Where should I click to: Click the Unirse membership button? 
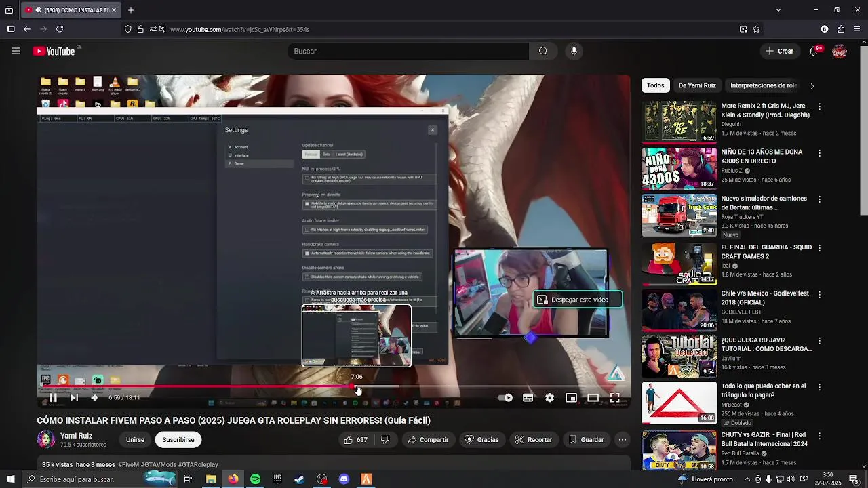click(x=135, y=440)
